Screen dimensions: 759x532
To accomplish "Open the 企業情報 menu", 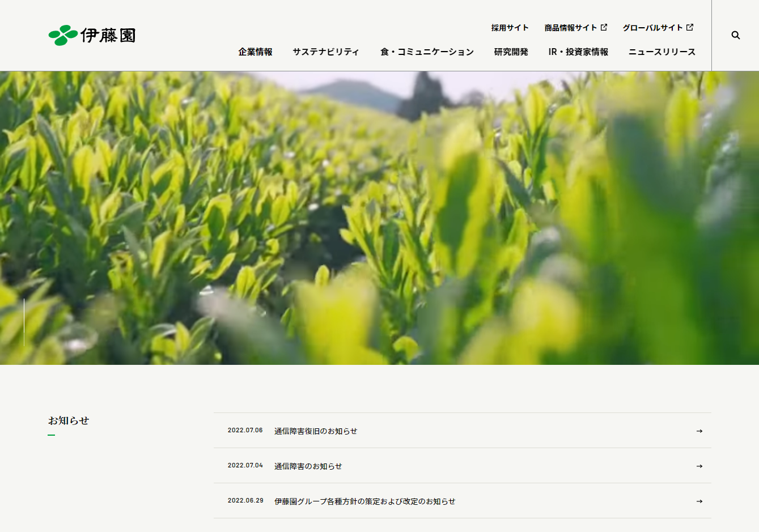I will (x=255, y=52).
